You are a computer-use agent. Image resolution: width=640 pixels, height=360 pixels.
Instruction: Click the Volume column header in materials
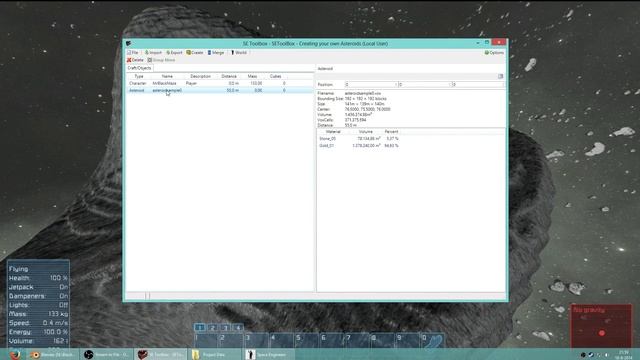pos(365,132)
